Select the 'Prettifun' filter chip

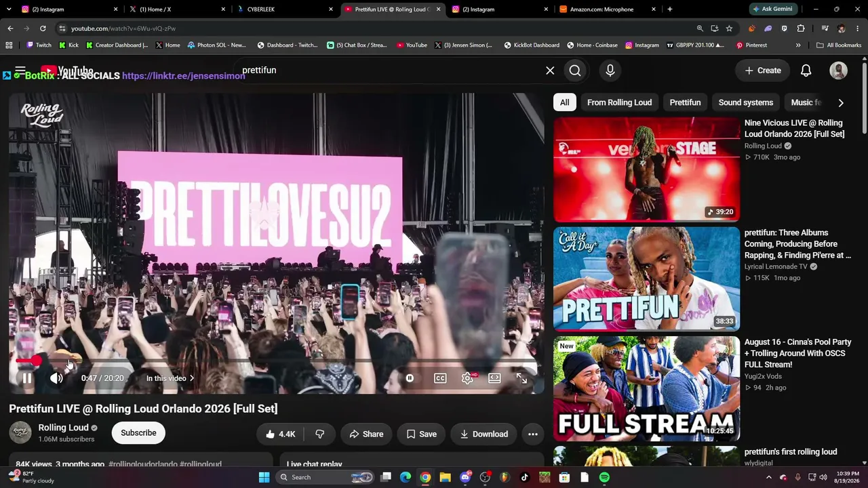tap(685, 102)
